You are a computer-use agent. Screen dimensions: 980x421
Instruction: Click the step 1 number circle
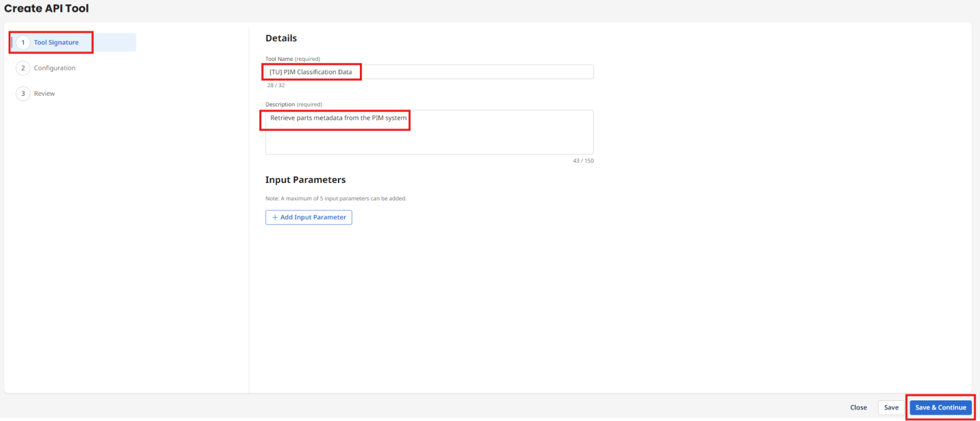click(x=23, y=42)
